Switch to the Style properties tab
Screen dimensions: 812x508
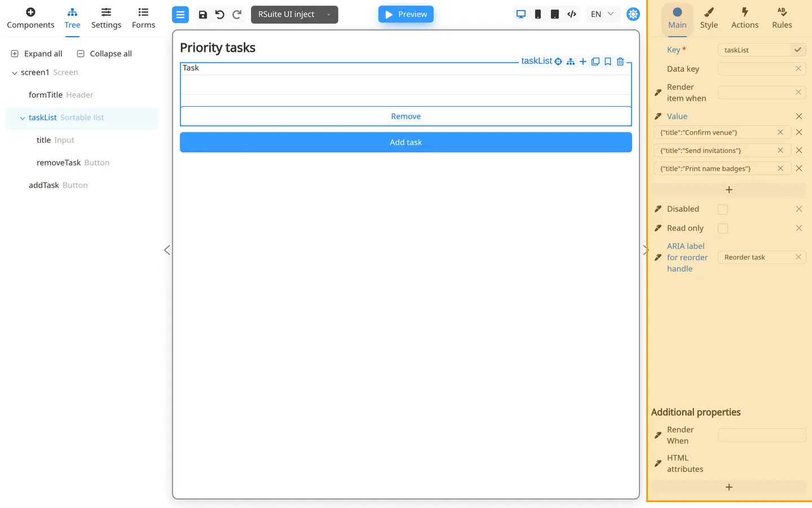tap(709, 19)
